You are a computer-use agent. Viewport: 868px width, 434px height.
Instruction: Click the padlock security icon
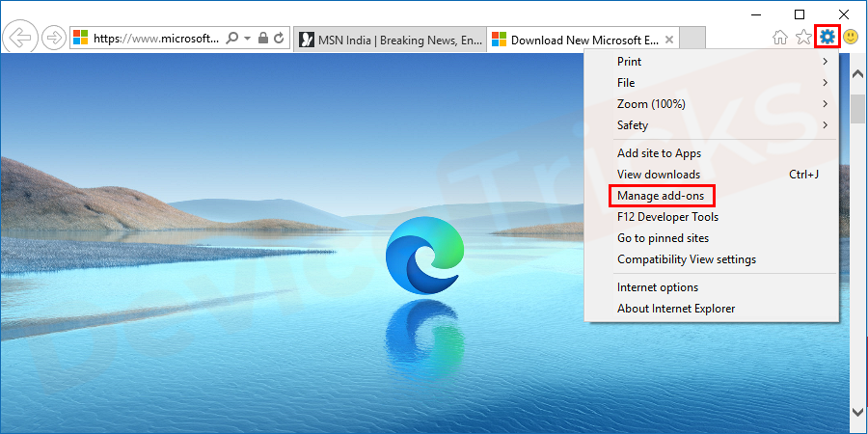click(263, 39)
